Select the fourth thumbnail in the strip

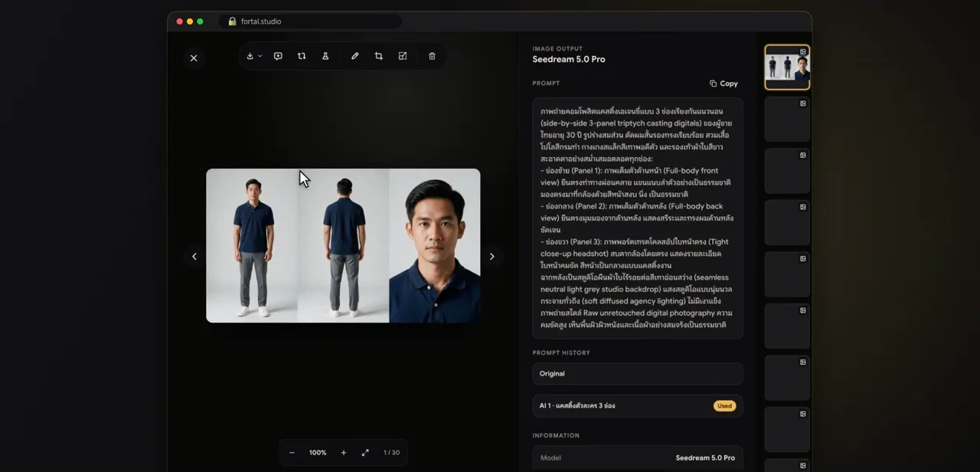click(787, 223)
